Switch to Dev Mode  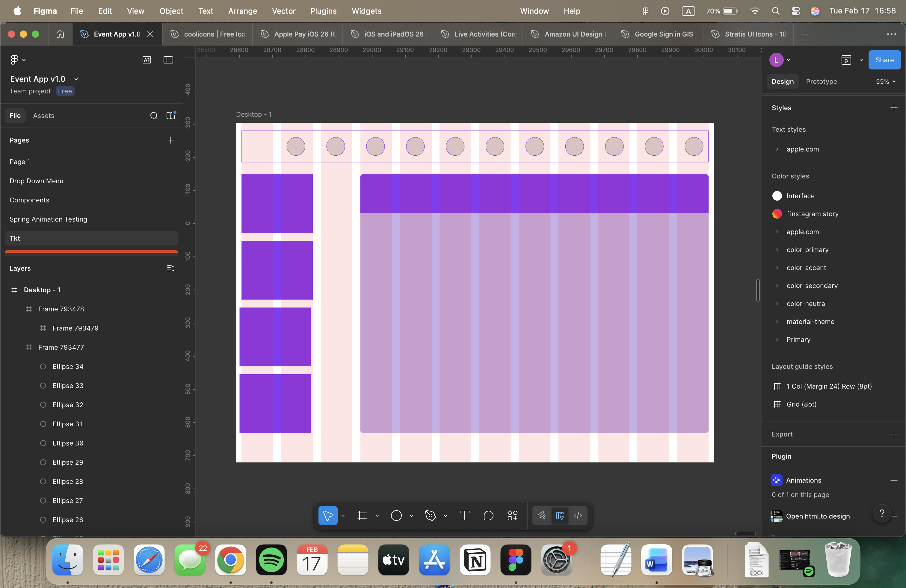pyautogui.click(x=578, y=515)
